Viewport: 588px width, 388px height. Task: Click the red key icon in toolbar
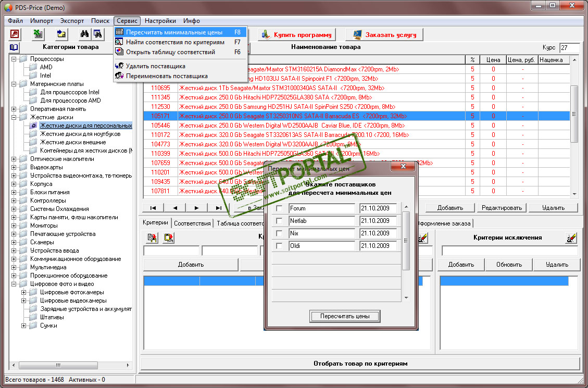pos(15,34)
